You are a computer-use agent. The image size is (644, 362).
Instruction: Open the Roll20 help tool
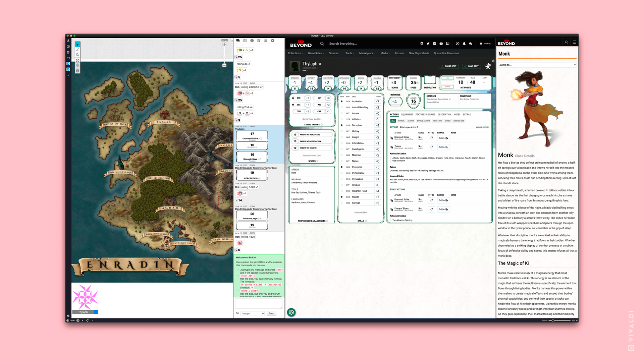click(77, 71)
